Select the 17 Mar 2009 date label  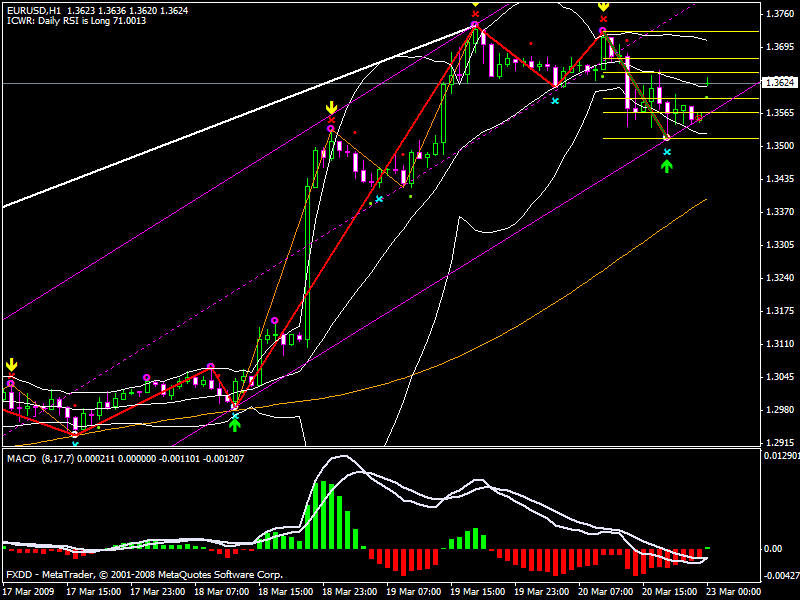28,590
